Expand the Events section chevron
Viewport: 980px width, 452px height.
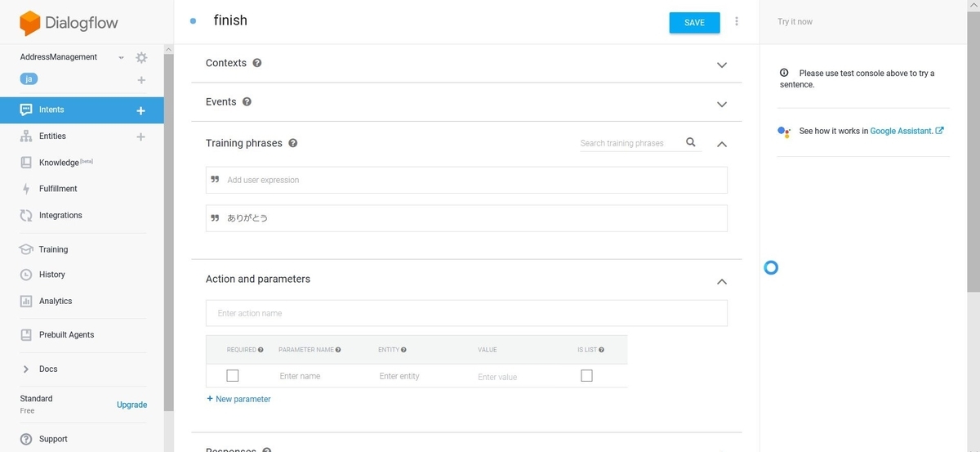[721, 104]
